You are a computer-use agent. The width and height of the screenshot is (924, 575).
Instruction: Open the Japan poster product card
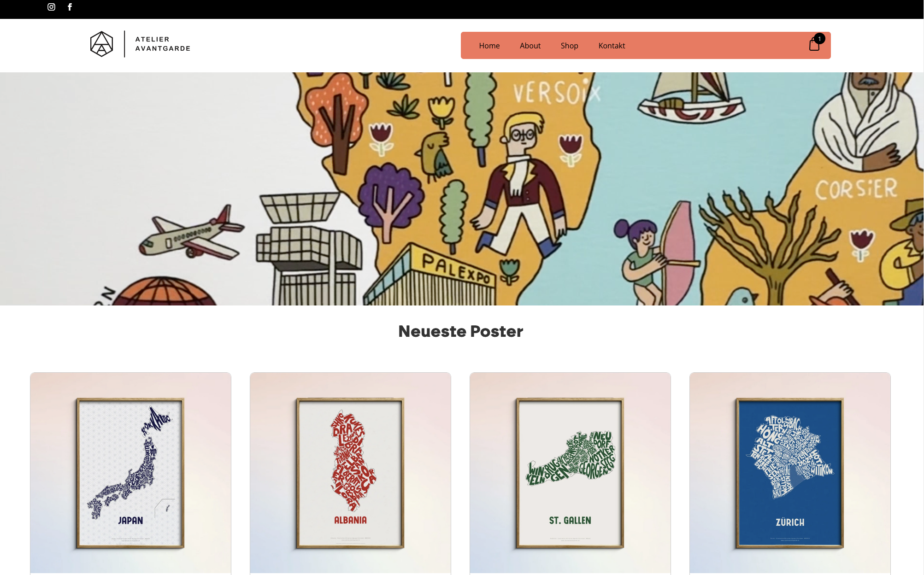point(130,473)
